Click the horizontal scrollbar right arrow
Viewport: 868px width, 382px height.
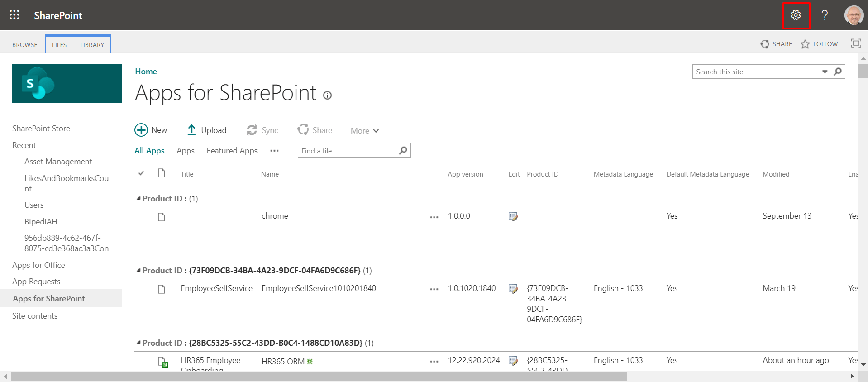tap(852, 377)
